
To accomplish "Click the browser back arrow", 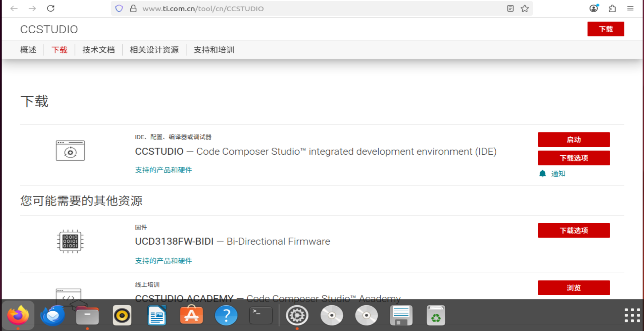I will click(x=14, y=8).
